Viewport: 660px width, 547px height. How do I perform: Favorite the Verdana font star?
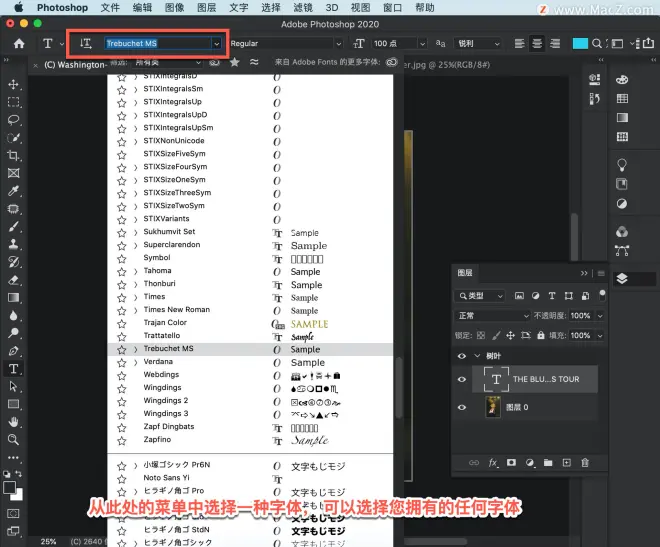[x=122, y=362]
